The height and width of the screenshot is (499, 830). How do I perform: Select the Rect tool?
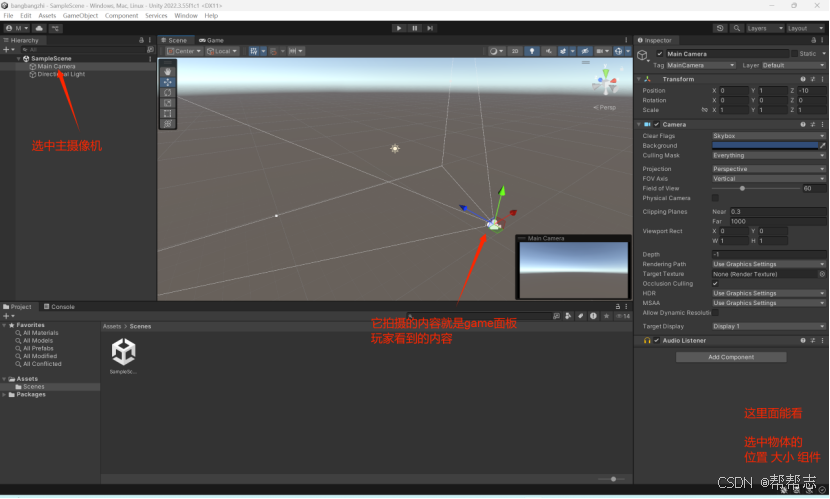pyautogui.click(x=168, y=113)
